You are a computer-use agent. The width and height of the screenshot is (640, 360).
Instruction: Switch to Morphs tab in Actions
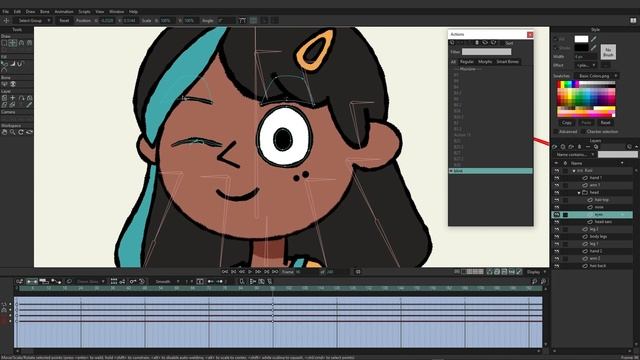pyautogui.click(x=485, y=62)
